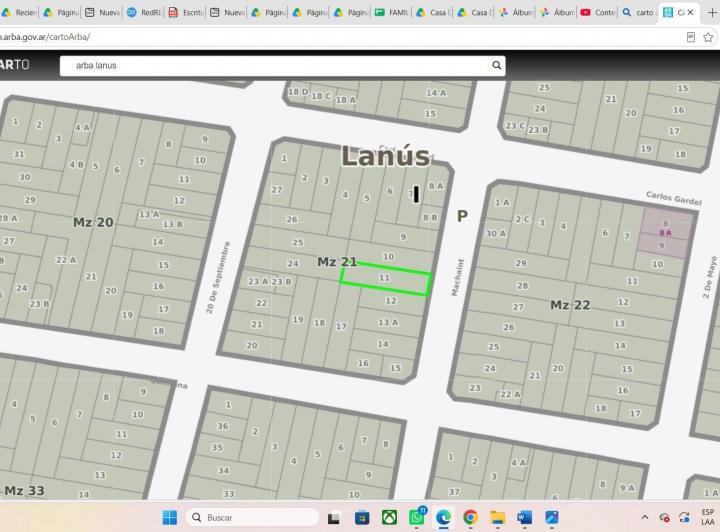Image resolution: width=720 pixels, height=532 pixels.
Task: Click the 'Carlos Gardel' street label
Action: pyautogui.click(x=674, y=198)
